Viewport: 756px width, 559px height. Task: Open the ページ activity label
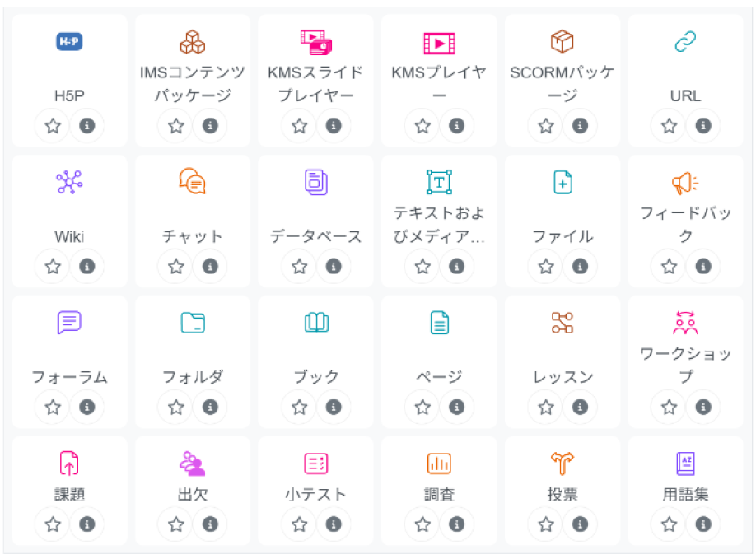439,377
